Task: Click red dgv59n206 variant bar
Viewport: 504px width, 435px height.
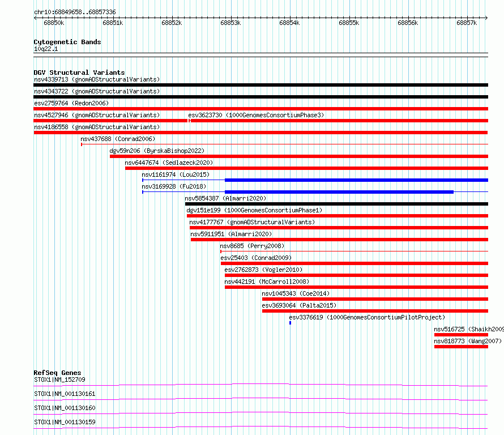Action: [x=299, y=156]
